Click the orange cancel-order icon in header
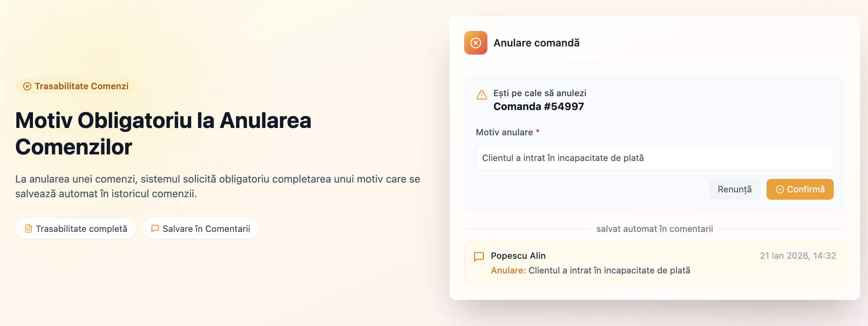 coord(476,43)
